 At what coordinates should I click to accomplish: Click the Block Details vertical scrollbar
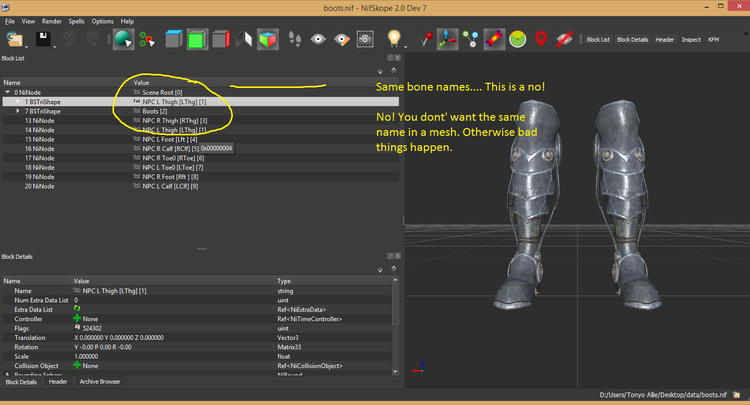tap(395, 304)
